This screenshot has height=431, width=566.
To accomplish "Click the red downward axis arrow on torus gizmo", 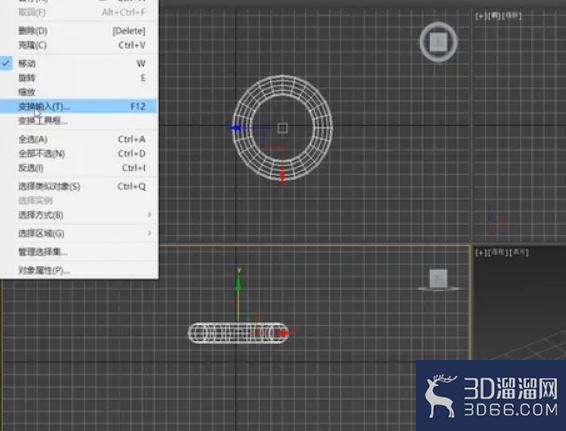I will coord(283,176).
